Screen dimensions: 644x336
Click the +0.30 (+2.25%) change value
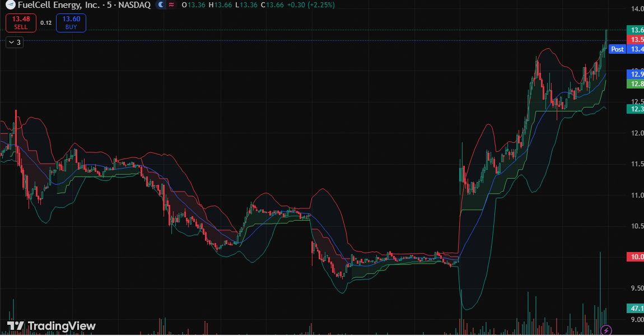click(x=311, y=5)
